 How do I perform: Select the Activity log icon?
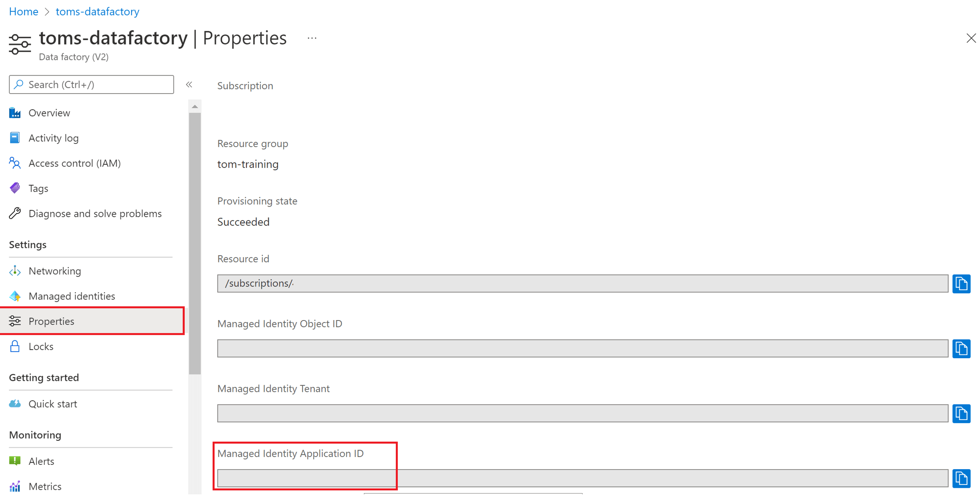[15, 138]
